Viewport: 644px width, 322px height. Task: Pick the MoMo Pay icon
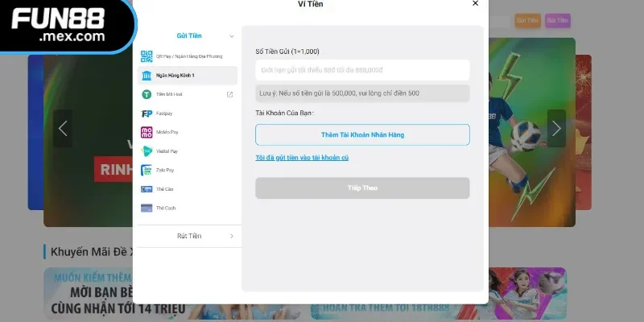[147, 132]
